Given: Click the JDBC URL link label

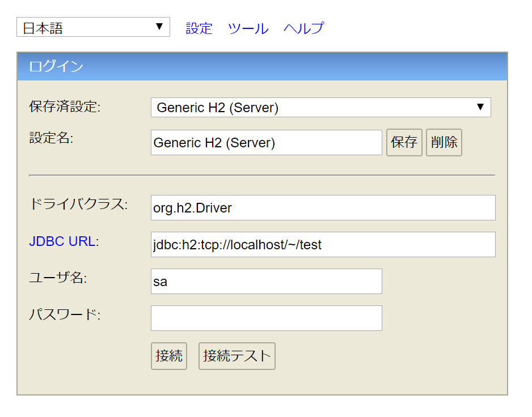Looking at the screenshot, I should pos(62,241).
